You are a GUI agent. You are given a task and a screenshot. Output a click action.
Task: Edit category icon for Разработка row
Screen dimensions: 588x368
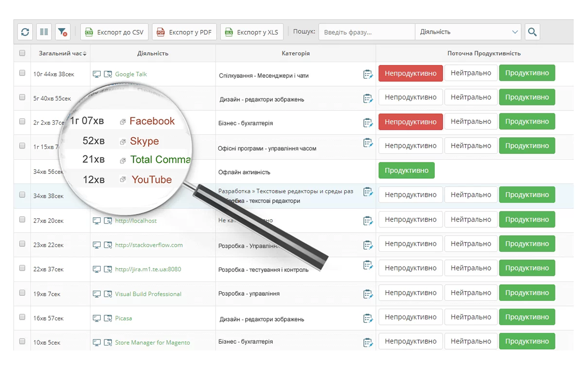click(368, 192)
